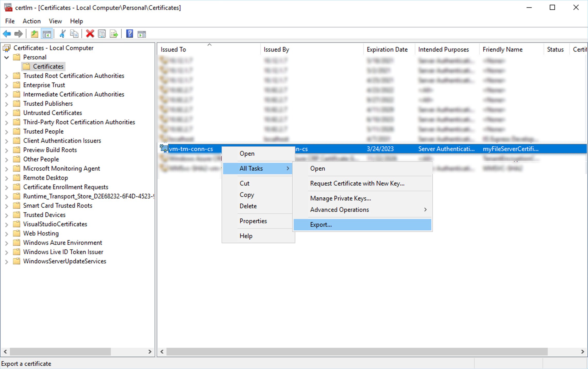Expand the Untrusted Certificates node
Viewport: 588px width, 369px height.
coord(6,113)
